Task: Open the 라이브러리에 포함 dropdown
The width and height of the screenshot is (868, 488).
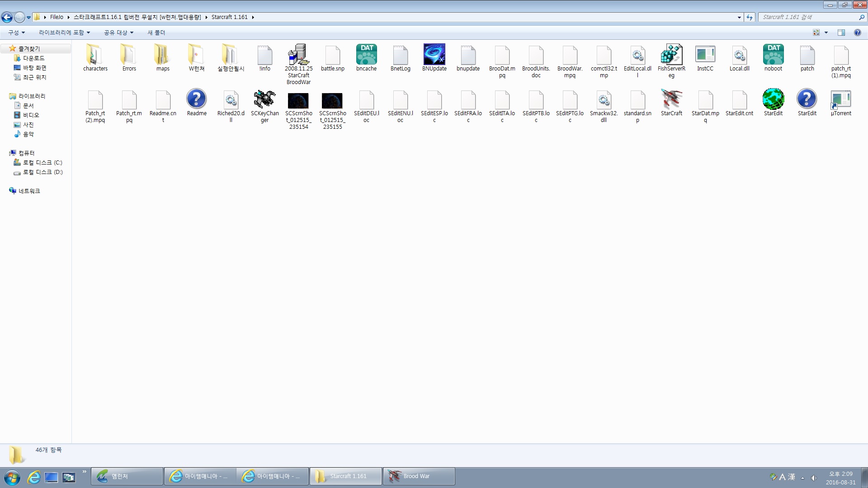Action: tap(64, 33)
